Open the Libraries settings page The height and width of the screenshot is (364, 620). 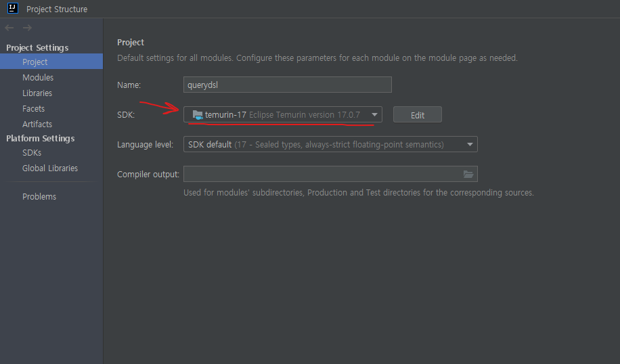point(37,93)
